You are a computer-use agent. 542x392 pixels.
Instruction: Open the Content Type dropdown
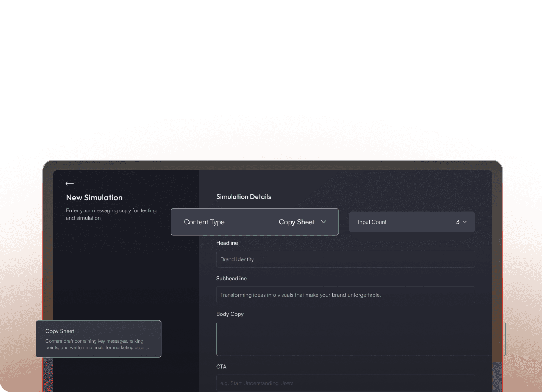(254, 222)
